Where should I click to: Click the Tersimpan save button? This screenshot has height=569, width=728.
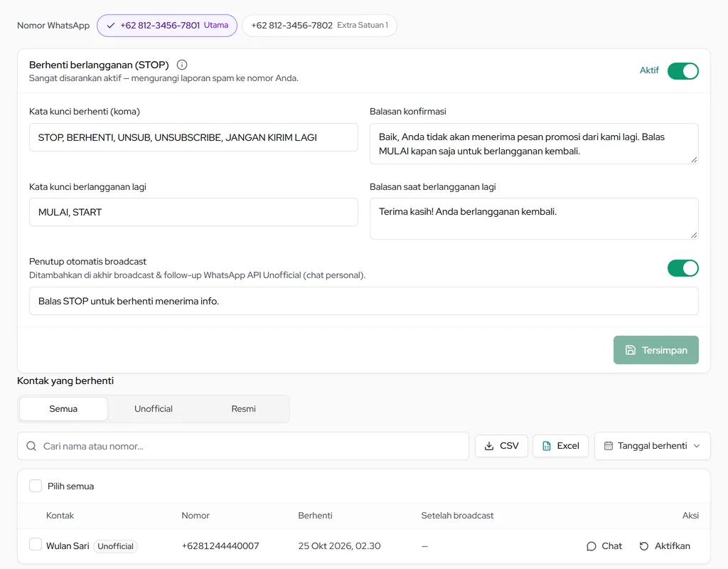coord(655,350)
